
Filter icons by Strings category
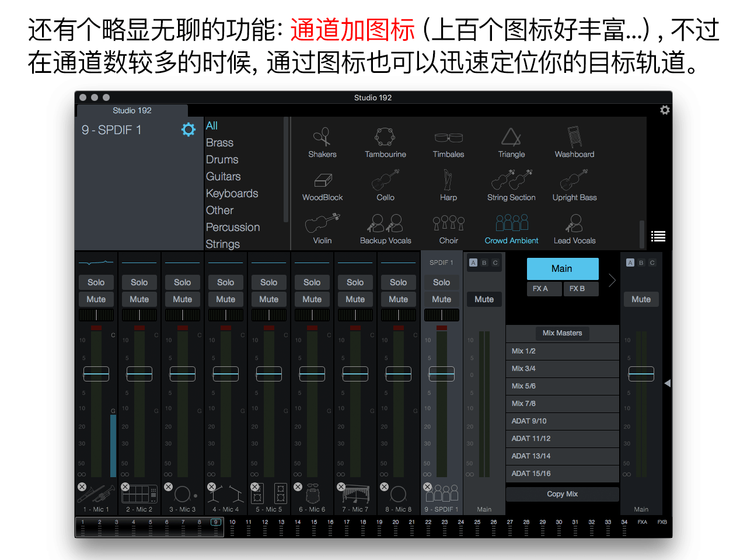tap(222, 244)
